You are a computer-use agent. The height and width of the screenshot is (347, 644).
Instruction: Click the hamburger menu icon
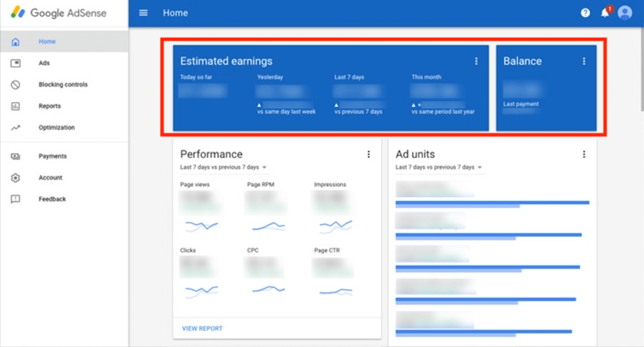pyautogui.click(x=143, y=13)
